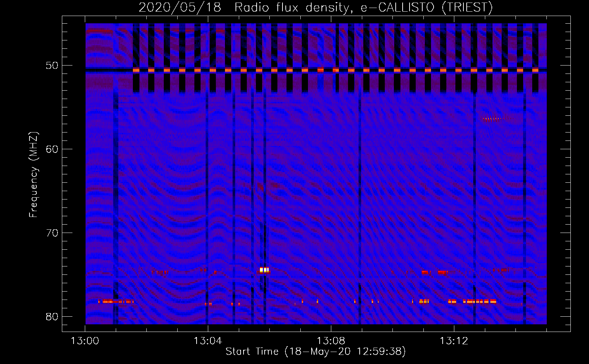
Task: Click the "Frequency (MHZ)" y-axis label
Action: (x=33, y=175)
